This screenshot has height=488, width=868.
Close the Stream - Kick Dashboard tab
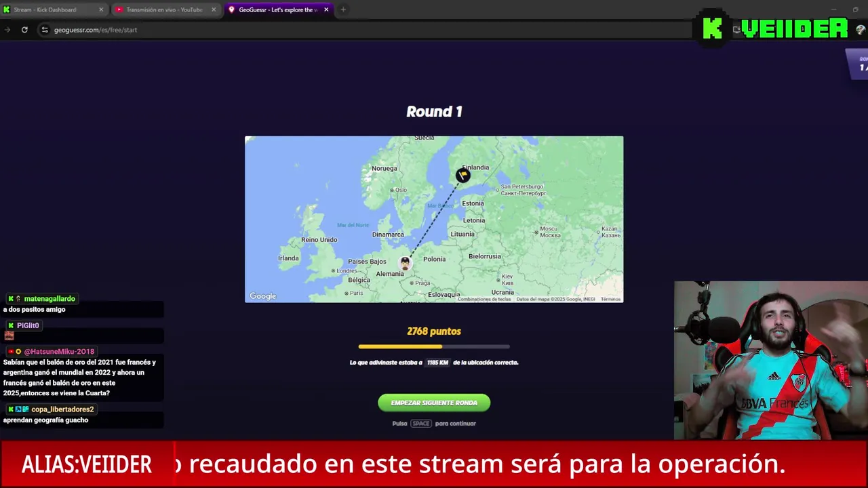tap(101, 9)
